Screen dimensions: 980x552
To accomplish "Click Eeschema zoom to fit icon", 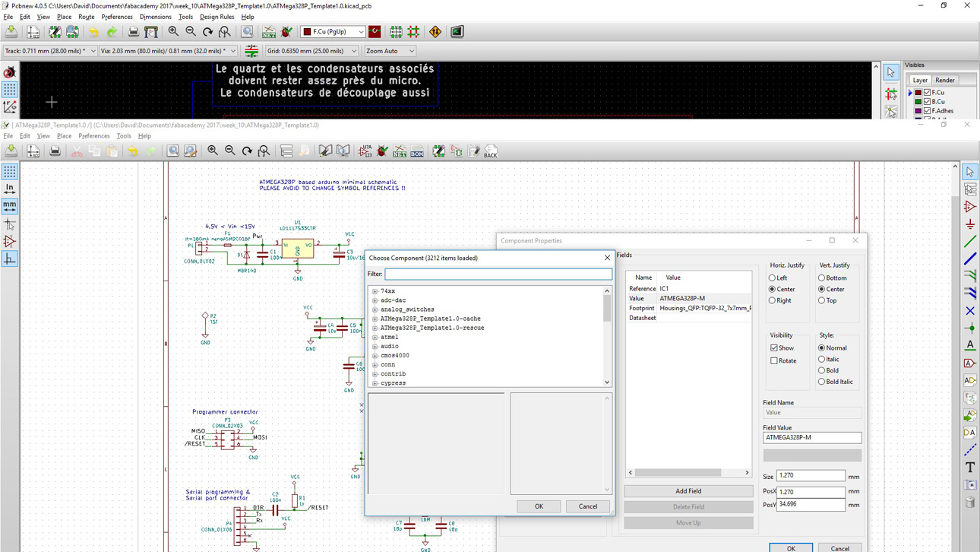I will pyautogui.click(x=264, y=151).
